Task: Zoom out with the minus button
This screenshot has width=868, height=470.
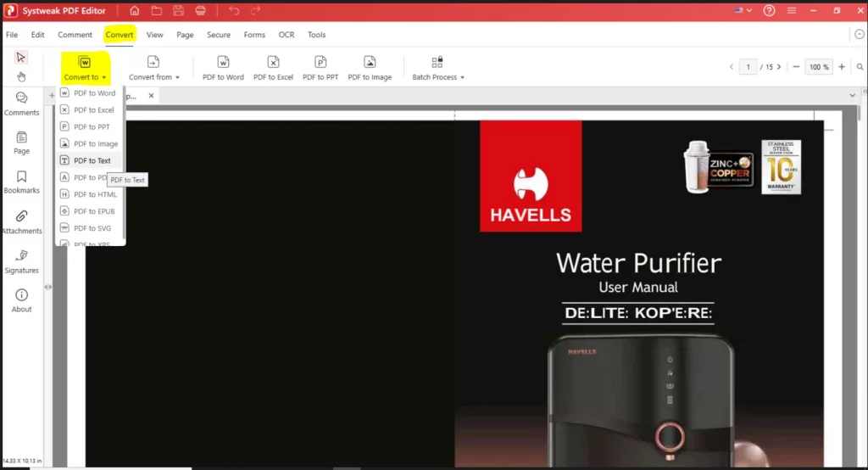Action: click(796, 67)
